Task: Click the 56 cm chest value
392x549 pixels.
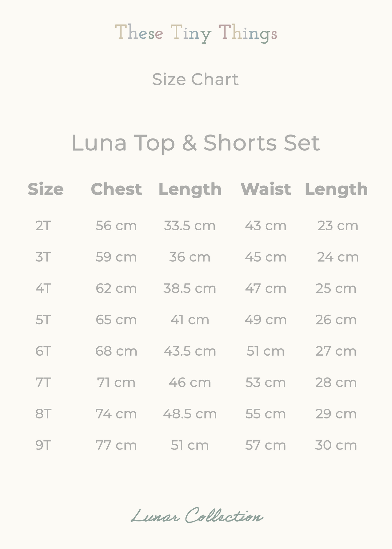Action: [116, 226]
